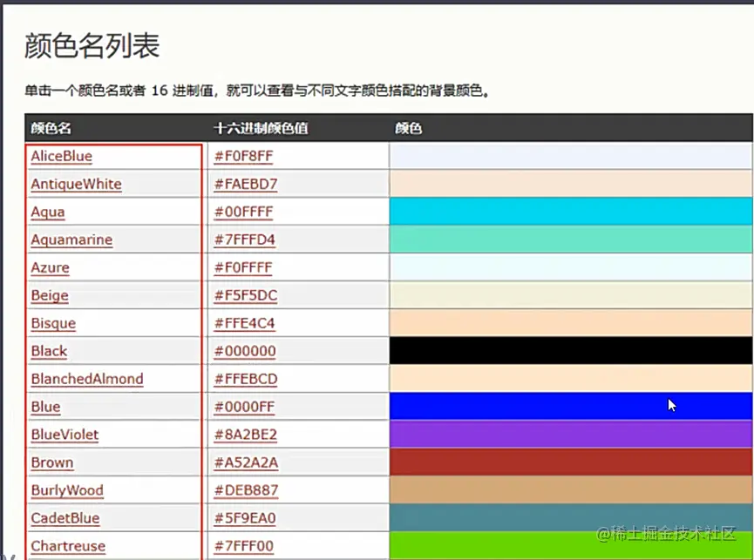This screenshot has width=754, height=560.
Task: Open hex value #5F9EA0 link
Action: click(x=245, y=518)
